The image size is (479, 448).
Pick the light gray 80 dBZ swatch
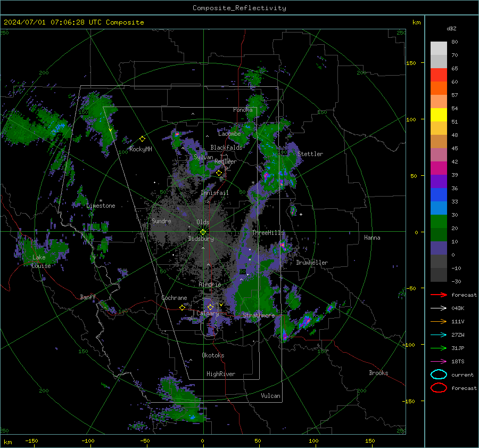439,48
